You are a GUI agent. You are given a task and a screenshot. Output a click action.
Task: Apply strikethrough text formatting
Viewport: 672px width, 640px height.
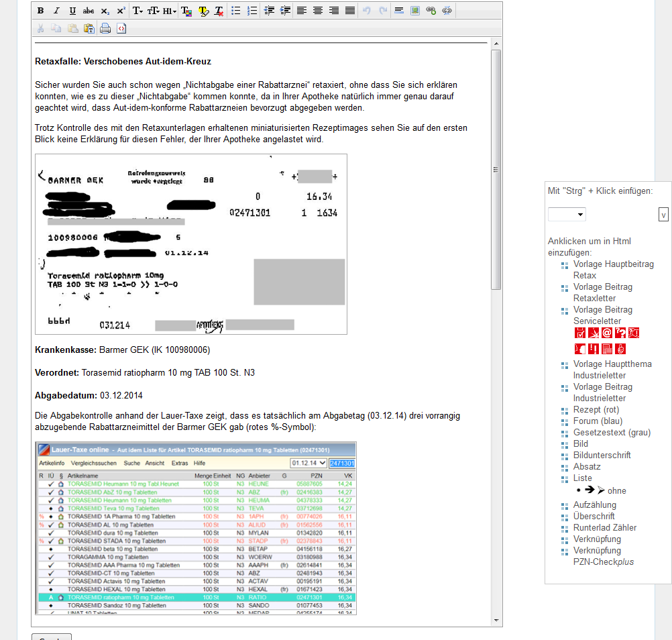click(89, 11)
